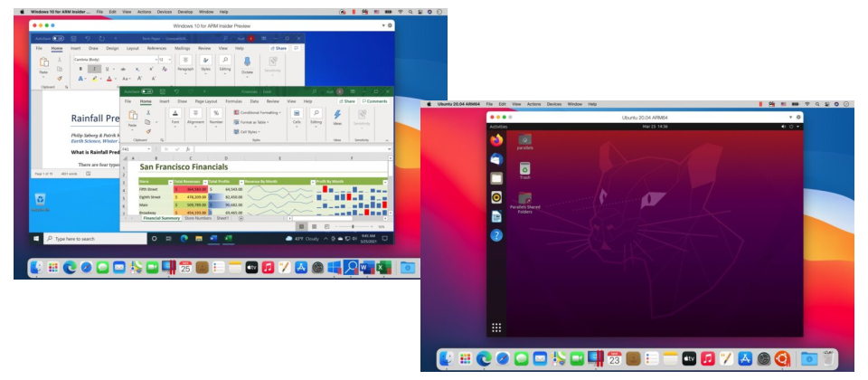868x380 pixels.
Task: Switch Excel to Page Layout view button
Action: coord(314,226)
